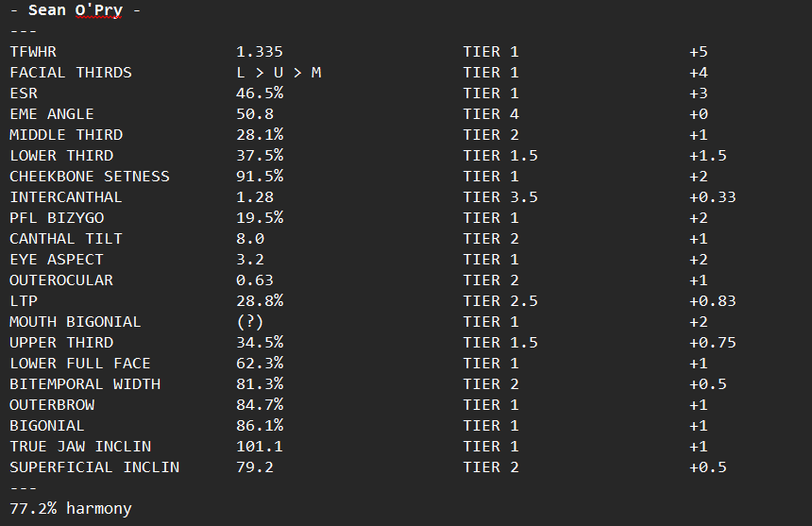
Task: Click the LTP score +0.83
Action: (713, 301)
